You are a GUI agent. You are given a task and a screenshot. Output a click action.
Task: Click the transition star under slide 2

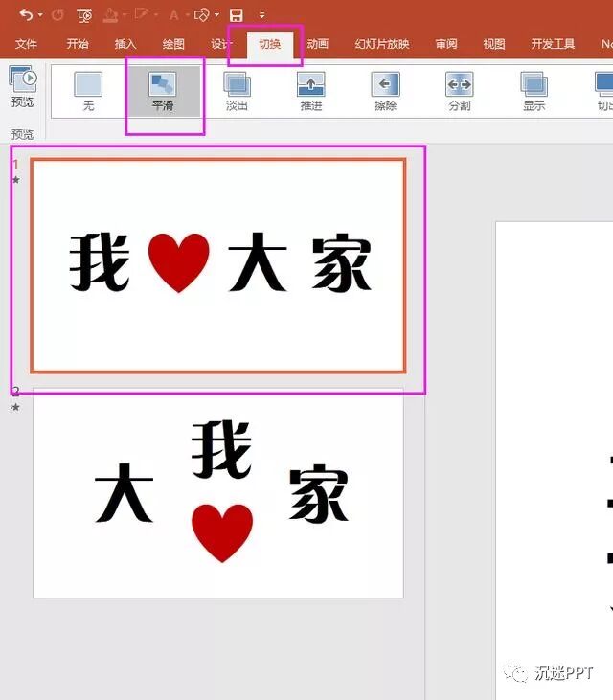(x=15, y=407)
